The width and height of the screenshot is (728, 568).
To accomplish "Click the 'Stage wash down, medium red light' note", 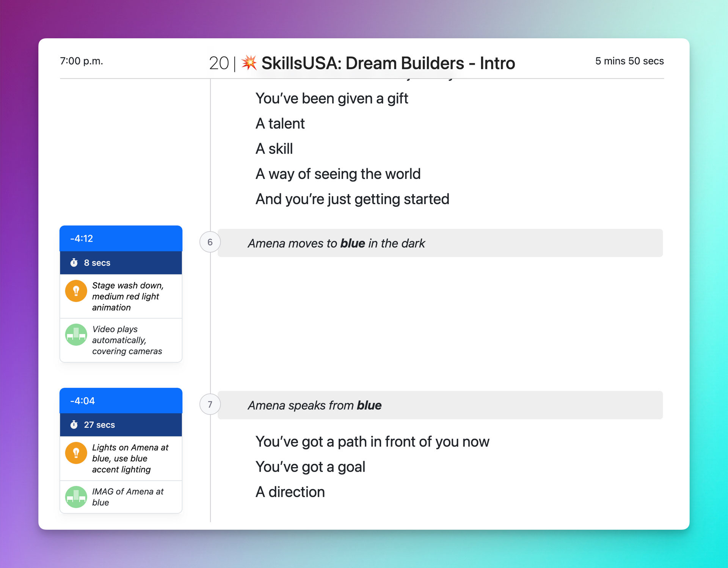I will 128,296.
